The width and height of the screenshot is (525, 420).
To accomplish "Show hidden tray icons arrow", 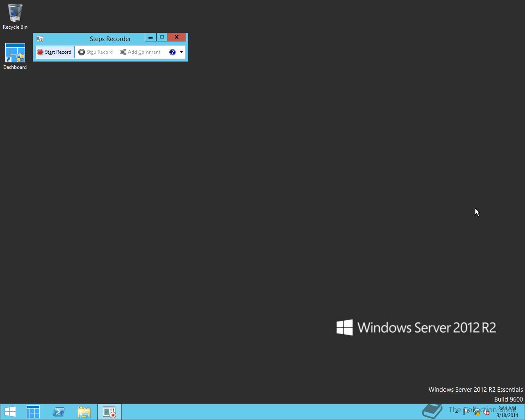I will pos(457,412).
